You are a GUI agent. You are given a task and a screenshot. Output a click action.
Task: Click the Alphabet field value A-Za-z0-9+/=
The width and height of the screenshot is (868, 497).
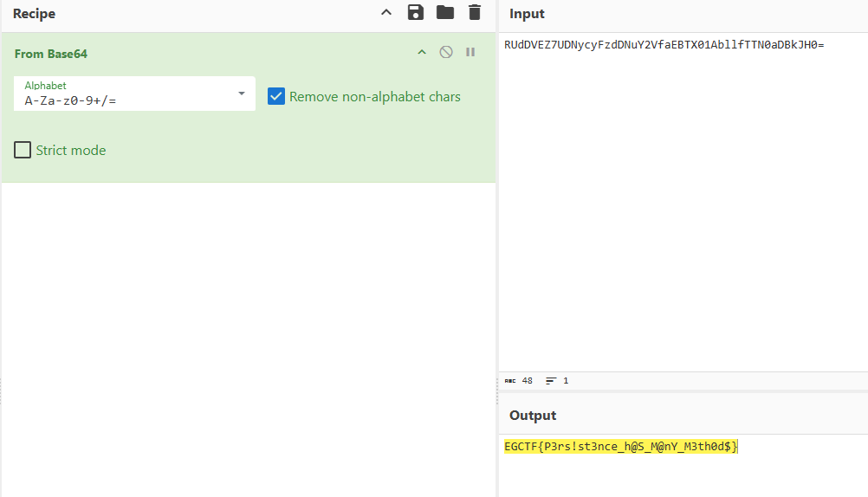pos(70,100)
